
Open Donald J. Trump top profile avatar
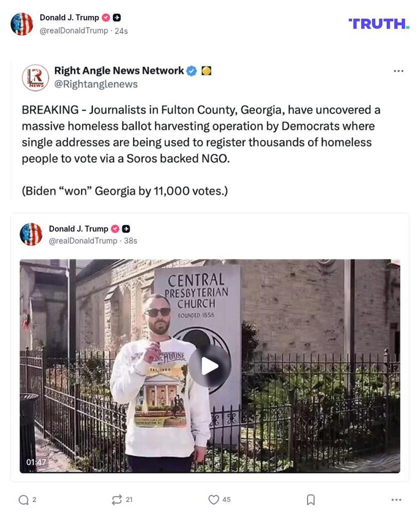click(x=22, y=24)
